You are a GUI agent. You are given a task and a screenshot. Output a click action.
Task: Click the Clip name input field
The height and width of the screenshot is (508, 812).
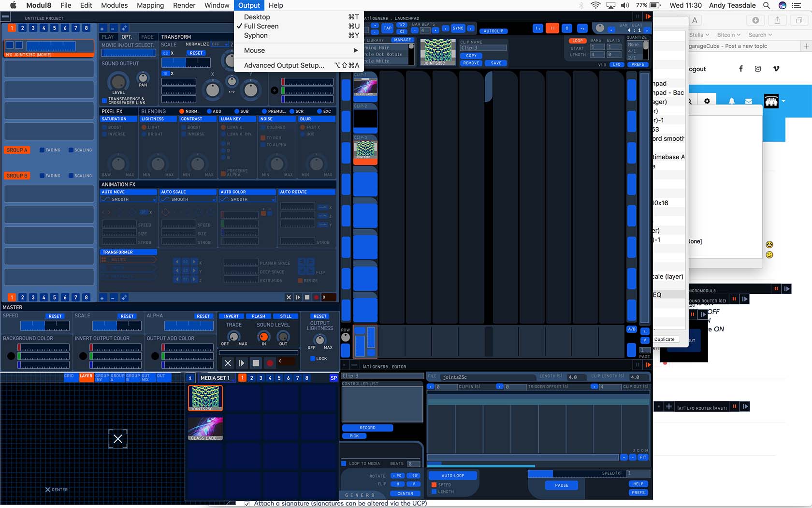tap(483, 48)
